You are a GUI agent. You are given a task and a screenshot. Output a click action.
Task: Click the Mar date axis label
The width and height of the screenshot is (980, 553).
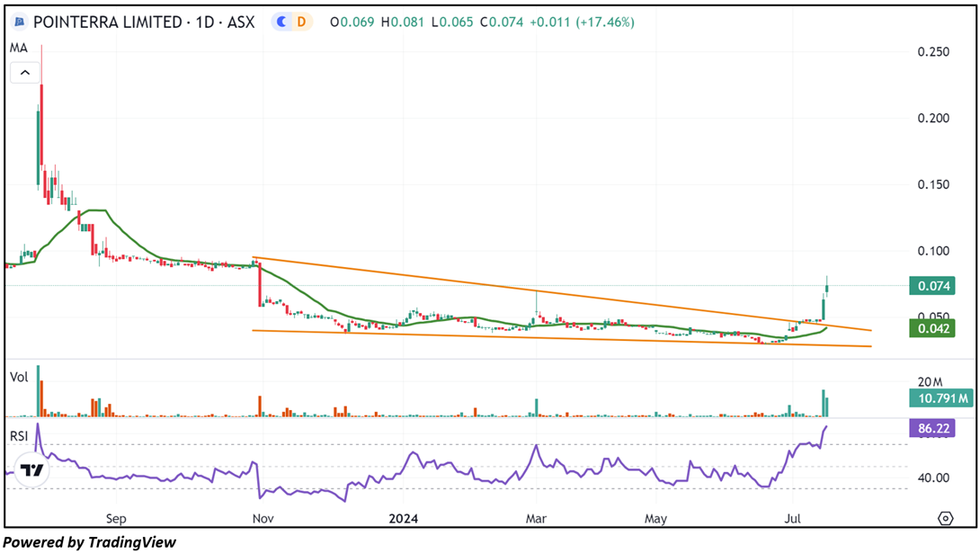(x=536, y=519)
